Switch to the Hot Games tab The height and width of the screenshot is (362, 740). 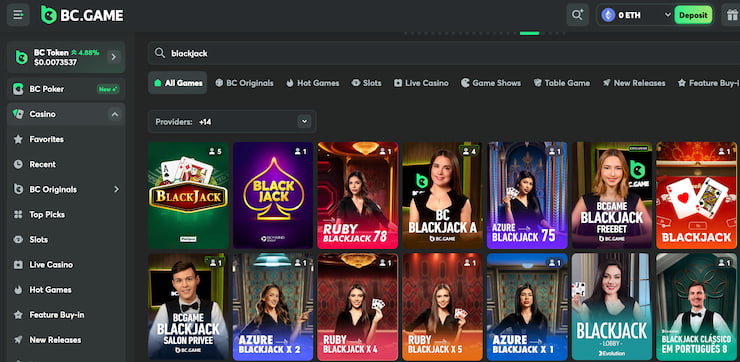point(312,83)
